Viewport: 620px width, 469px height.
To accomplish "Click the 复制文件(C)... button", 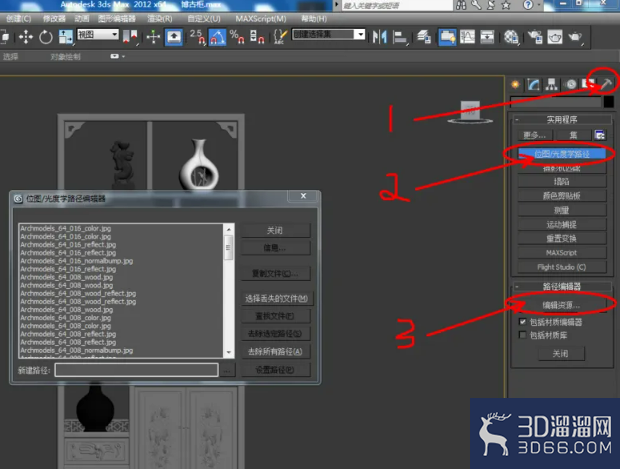I will coord(275,273).
